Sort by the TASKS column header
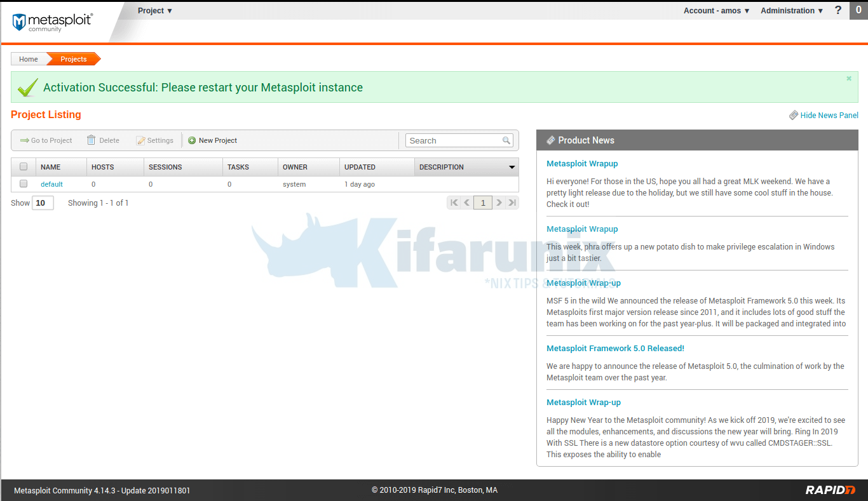 (250, 167)
